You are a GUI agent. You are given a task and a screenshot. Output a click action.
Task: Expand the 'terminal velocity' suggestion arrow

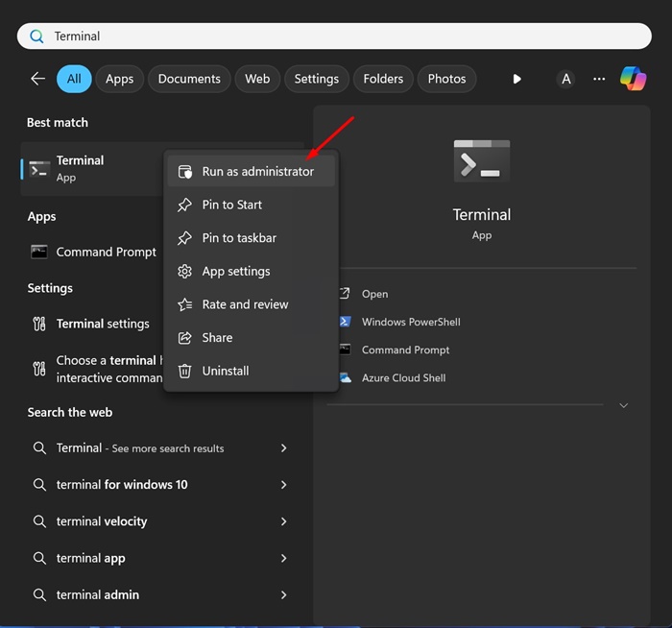point(283,521)
